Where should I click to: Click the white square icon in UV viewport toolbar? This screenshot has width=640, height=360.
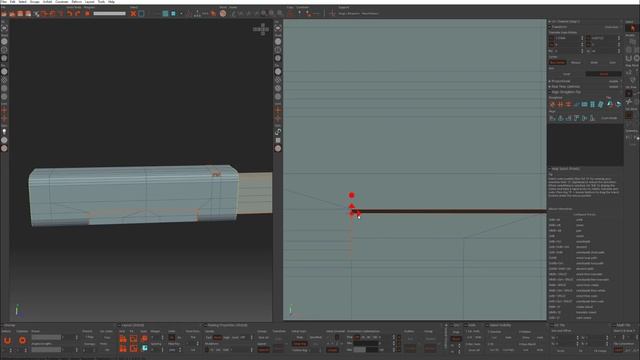(x=278, y=140)
